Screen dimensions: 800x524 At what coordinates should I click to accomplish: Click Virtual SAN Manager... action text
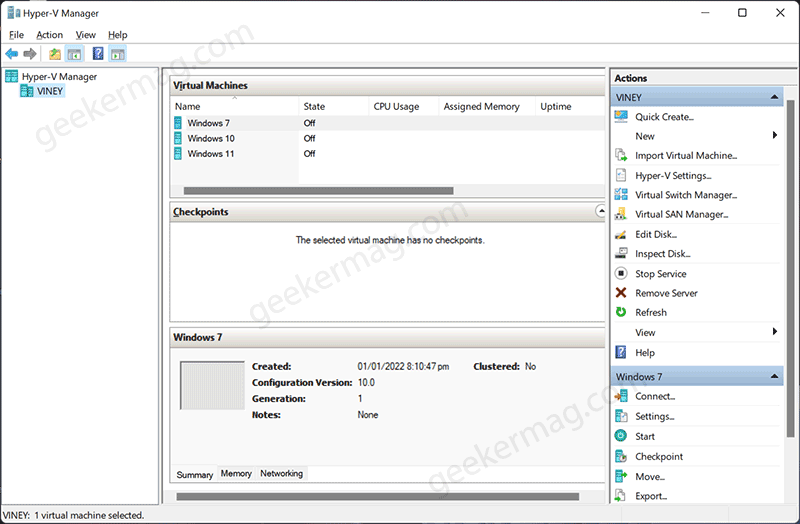[x=682, y=214]
